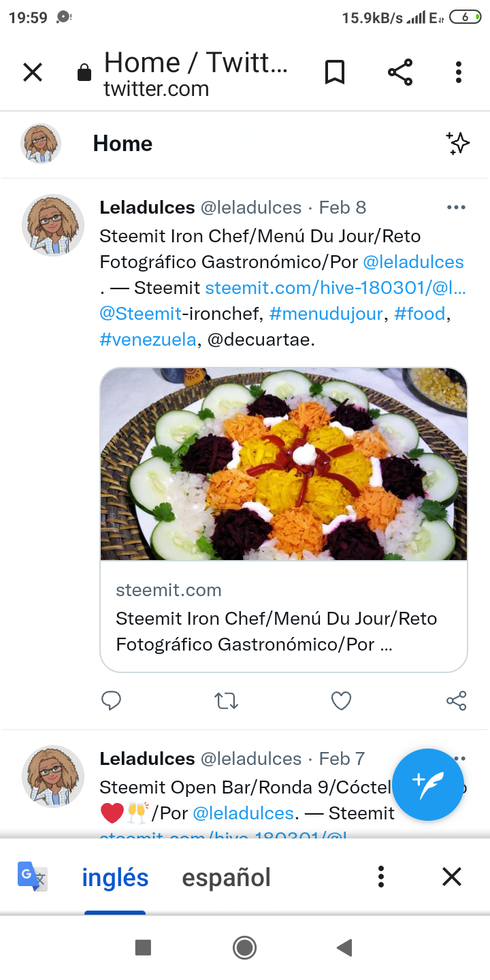Tap the sparkle top tweets icon
The width and height of the screenshot is (490, 980).
(x=458, y=143)
